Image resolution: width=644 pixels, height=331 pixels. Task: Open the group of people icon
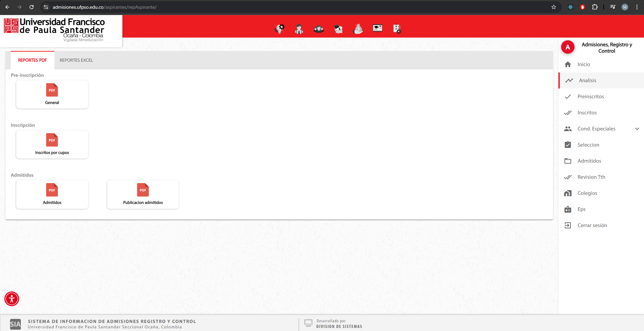[318, 29]
